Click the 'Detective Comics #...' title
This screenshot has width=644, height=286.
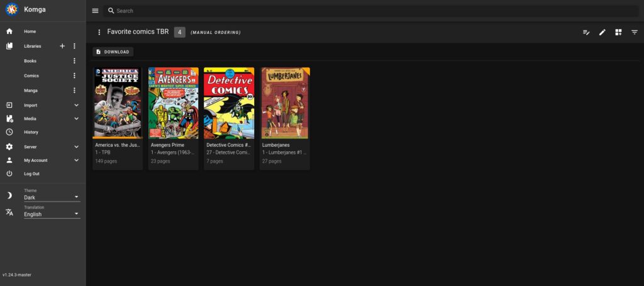point(229,145)
